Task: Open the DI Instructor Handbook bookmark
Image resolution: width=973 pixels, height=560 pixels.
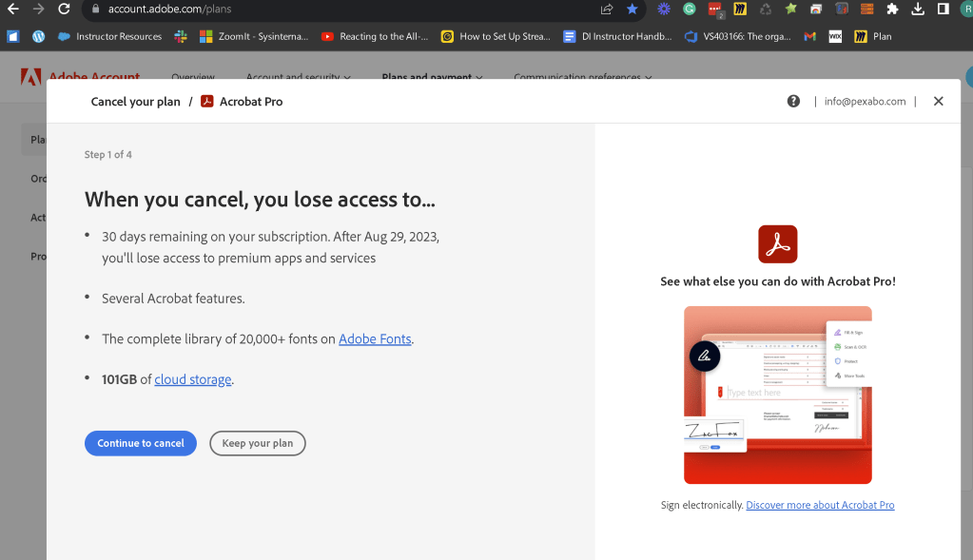Action: [x=617, y=36]
